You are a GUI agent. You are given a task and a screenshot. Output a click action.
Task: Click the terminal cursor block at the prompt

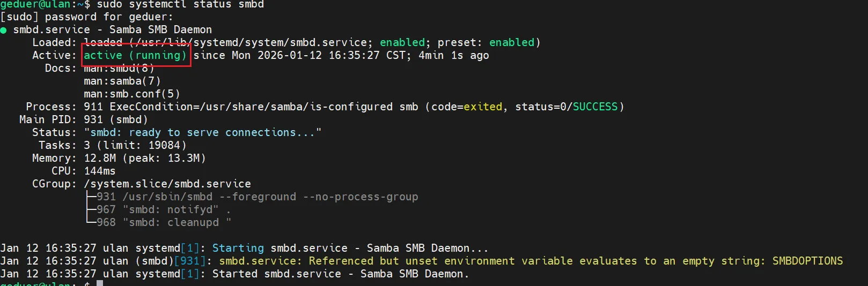tap(100, 283)
